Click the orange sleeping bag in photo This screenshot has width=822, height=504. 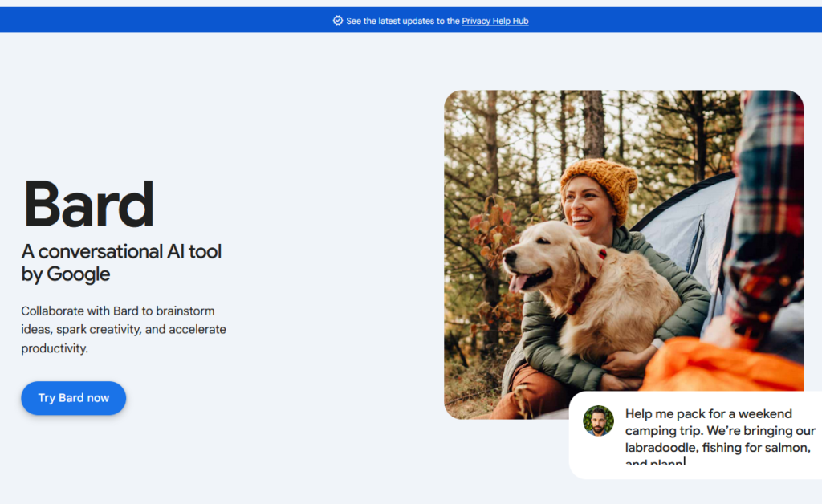click(x=723, y=367)
